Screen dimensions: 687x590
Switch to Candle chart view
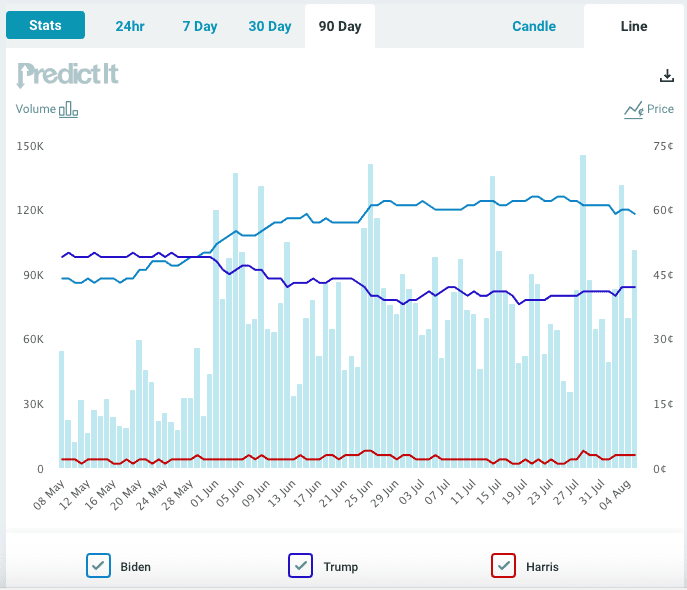[x=534, y=26]
